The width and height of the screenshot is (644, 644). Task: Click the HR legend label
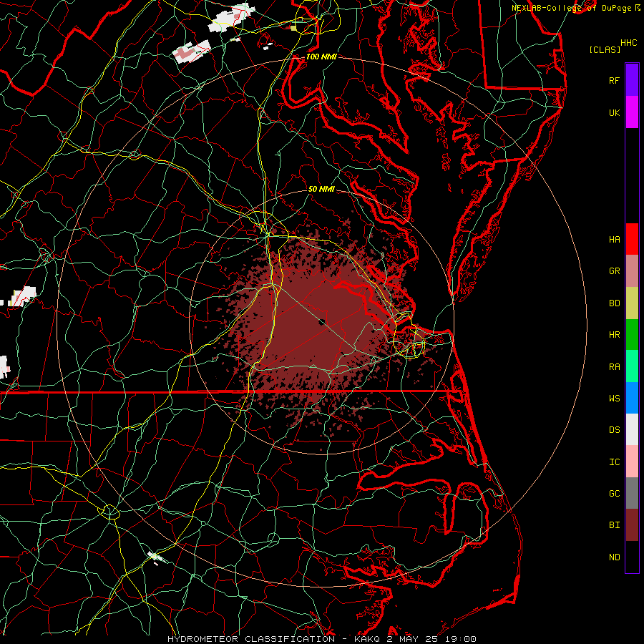click(x=614, y=335)
